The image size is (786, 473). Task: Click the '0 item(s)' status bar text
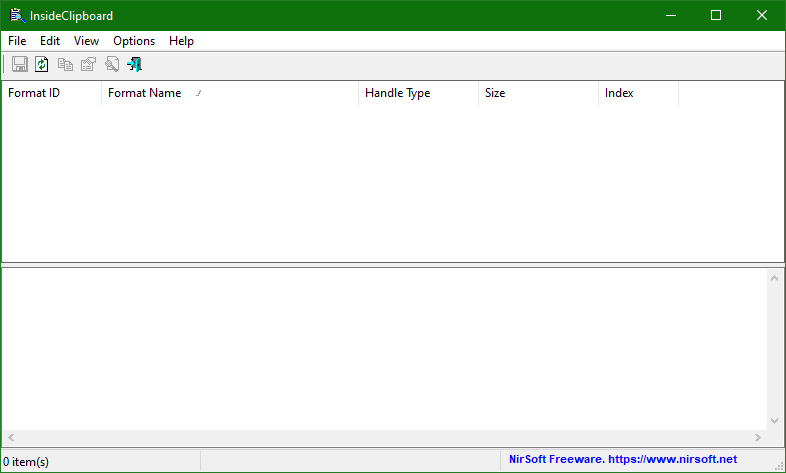tap(26, 461)
